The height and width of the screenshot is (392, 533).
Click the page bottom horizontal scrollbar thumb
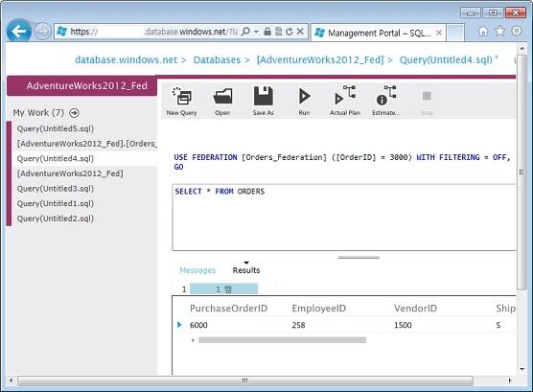coord(244,380)
